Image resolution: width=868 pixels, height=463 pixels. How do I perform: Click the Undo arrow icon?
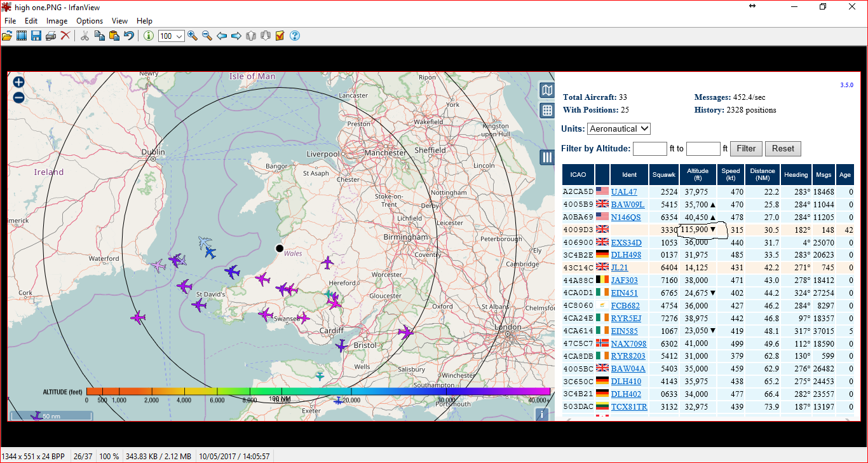[x=129, y=36]
